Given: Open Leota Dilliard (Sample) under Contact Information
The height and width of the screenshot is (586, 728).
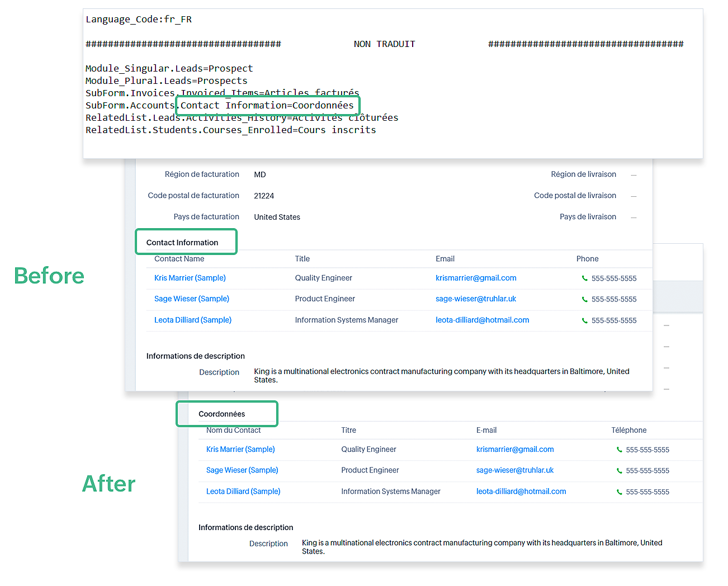Looking at the screenshot, I should (192, 320).
